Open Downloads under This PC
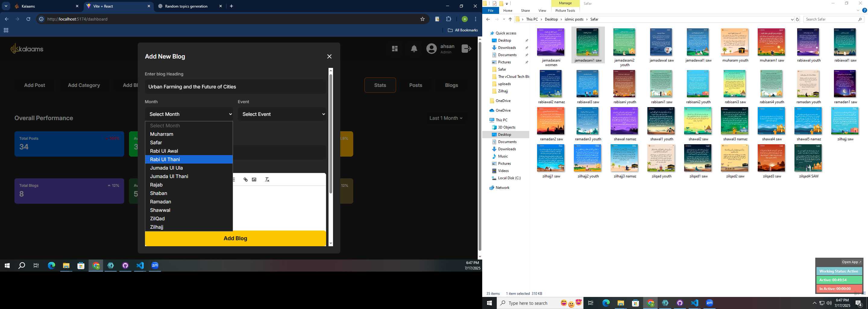The width and height of the screenshot is (868, 309). 507,149
